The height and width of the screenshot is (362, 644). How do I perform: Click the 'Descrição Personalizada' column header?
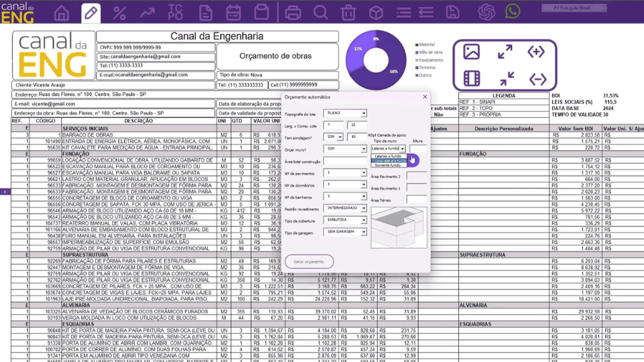(x=504, y=129)
